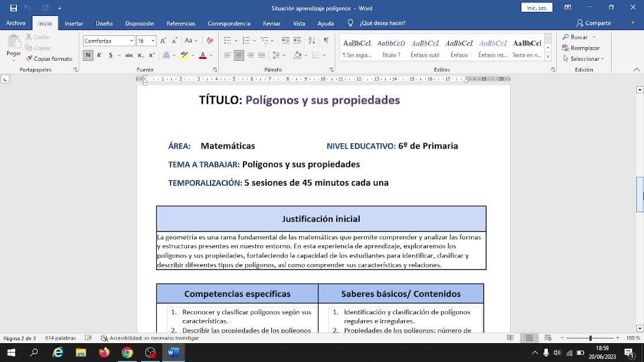Viewport: 644px width, 362px height.
Task: Justify the paragraph text
Action: (x=261, y=55)
